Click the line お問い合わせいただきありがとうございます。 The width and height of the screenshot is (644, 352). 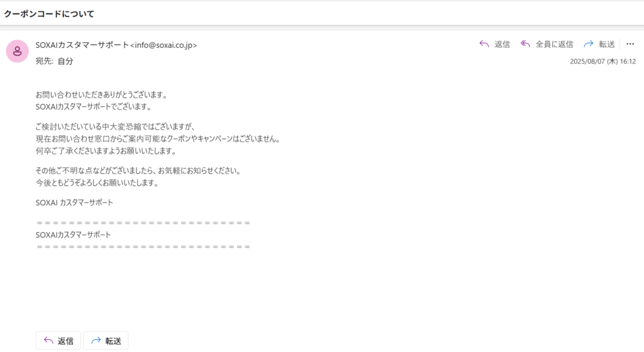[101, 94]
